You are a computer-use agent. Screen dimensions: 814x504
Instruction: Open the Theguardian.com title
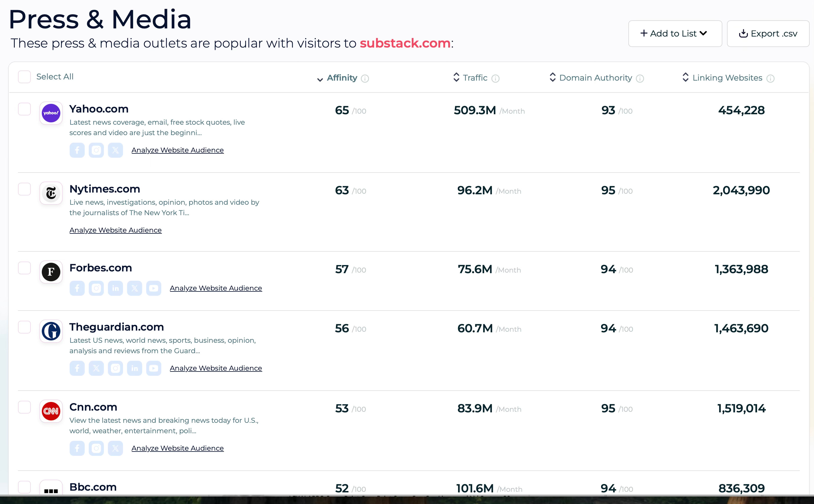point(117,327)
